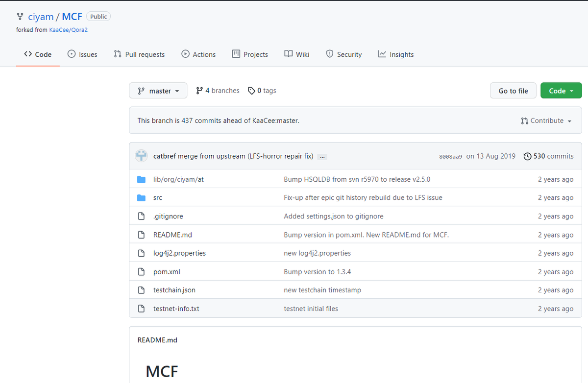Open the green Code dropdown
588x383 pixels.
click(x=561, y=91)
